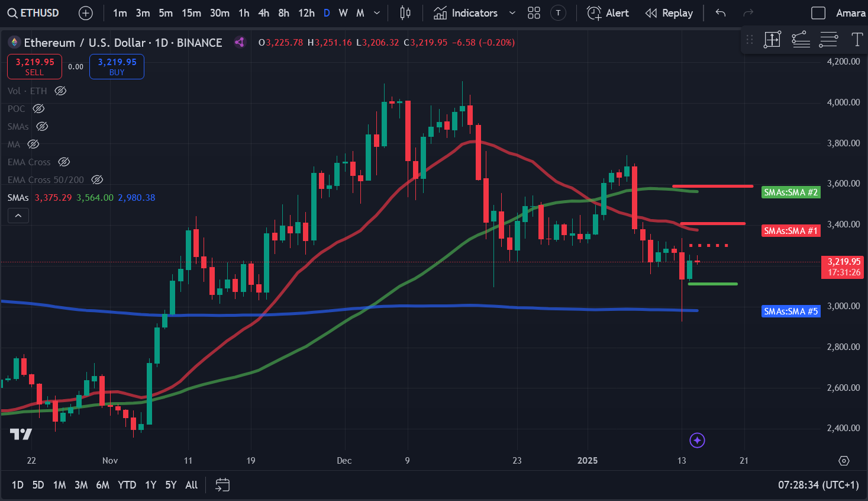Select the Text drawing tool
This screenshot has height=501, width=868.
coord(856,40)
